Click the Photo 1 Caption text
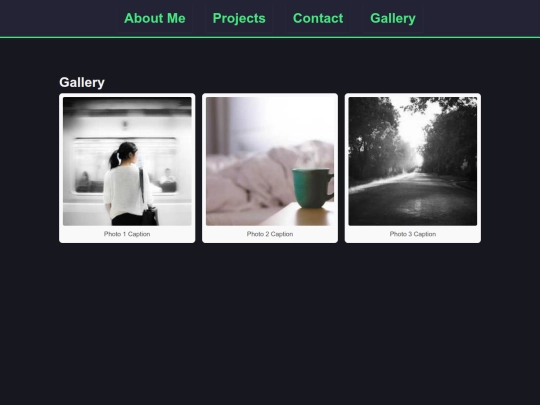540x405 pixels. tap(127, 234)
